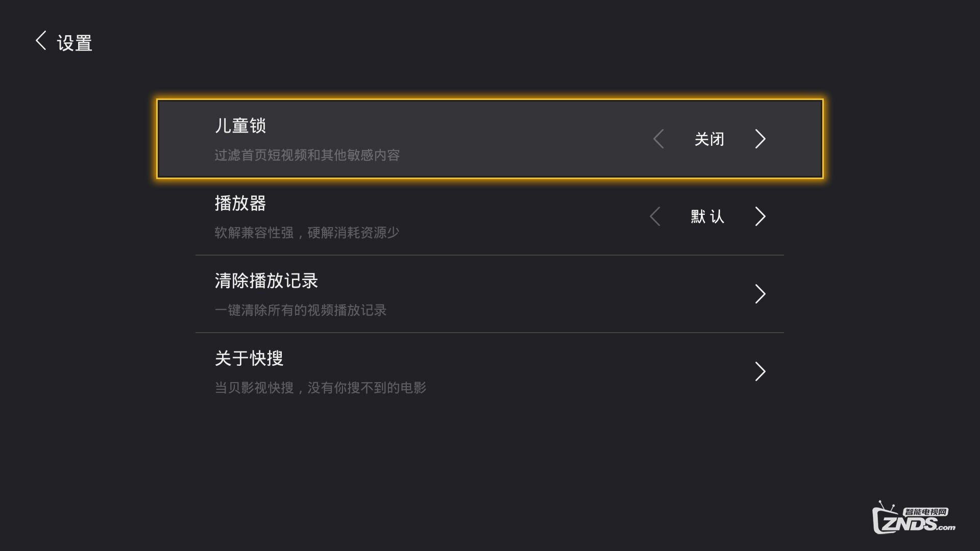Click the back arrow beside 设置
This screenshot has width=980, height=551.
41,40
